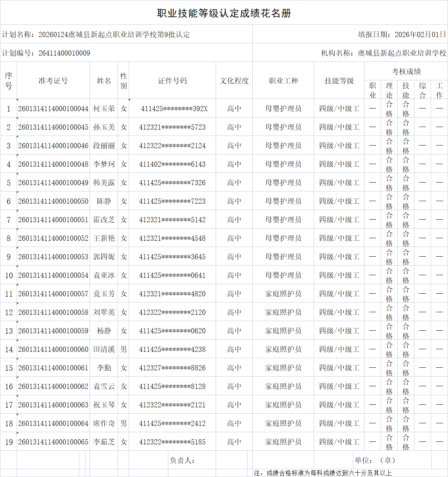Screen dimensions: 448x477
Task: Select the 单位：（章） stamp cell
Action: pyautogui.click(x=376, y=460)
